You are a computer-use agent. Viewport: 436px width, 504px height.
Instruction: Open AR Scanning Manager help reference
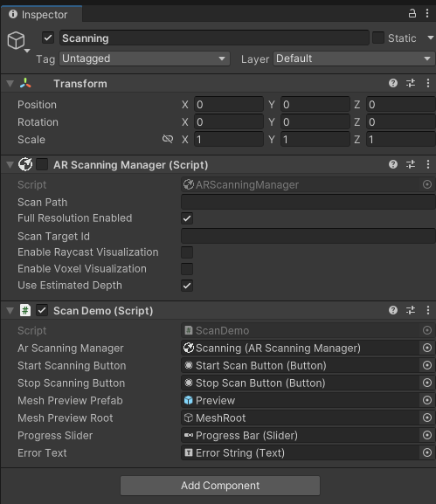point(393,164)
